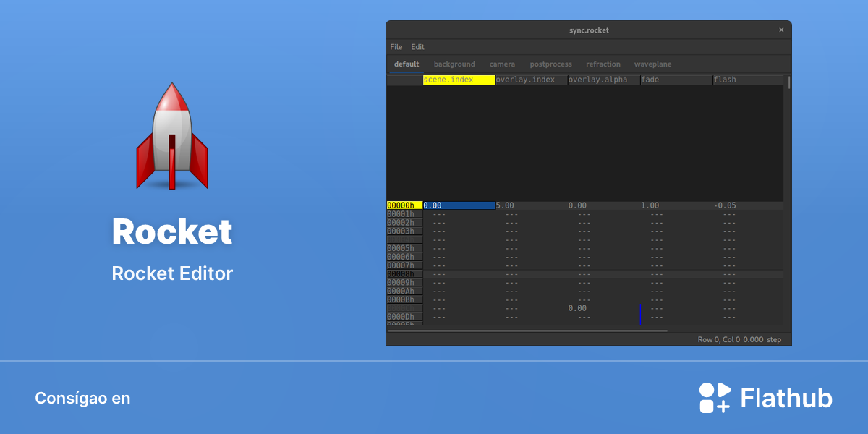Select the 0.00 overlay.alpha value in row 00000h
The image size is (868, 434).
tap(577, 205)
